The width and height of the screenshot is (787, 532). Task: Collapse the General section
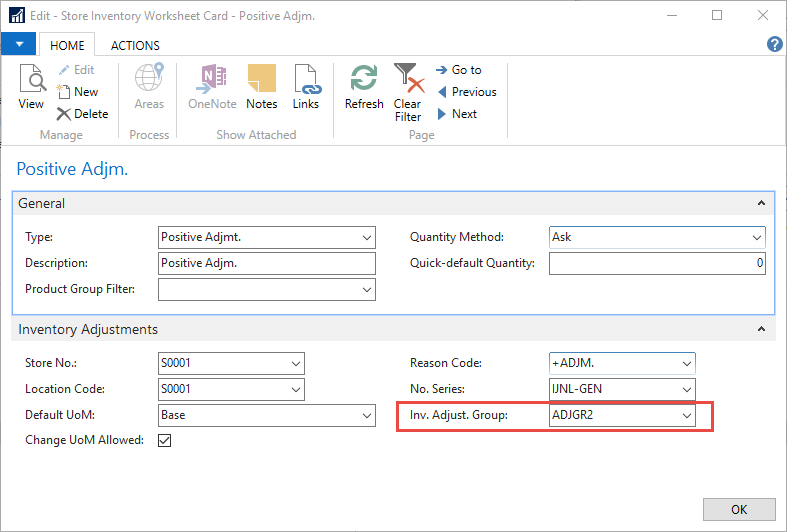pos(762,203)
